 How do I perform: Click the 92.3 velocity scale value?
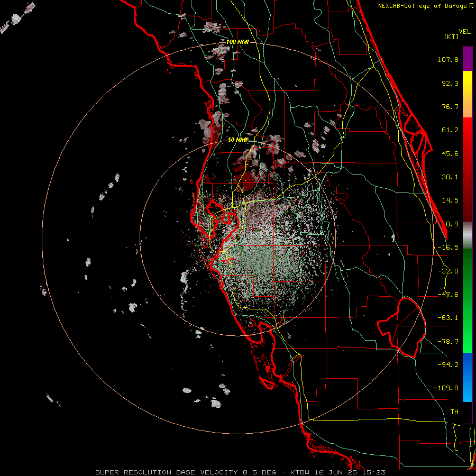tap(450, 83)
